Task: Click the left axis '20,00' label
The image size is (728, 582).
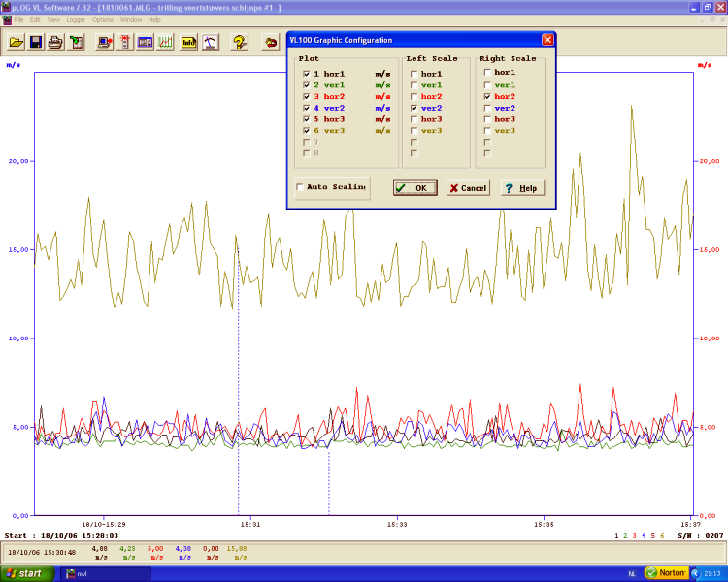Action: pyautogui.click(x=18, y=161)
